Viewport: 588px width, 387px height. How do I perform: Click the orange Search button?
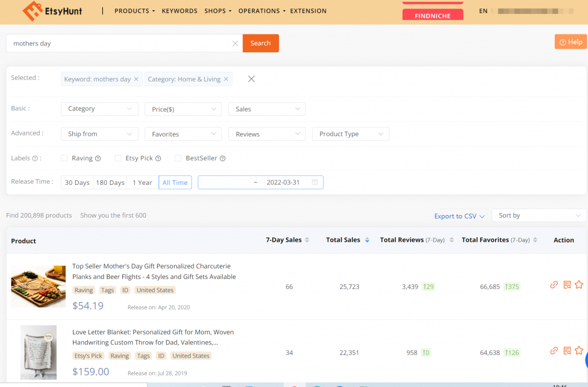click(x=261, y=43)
